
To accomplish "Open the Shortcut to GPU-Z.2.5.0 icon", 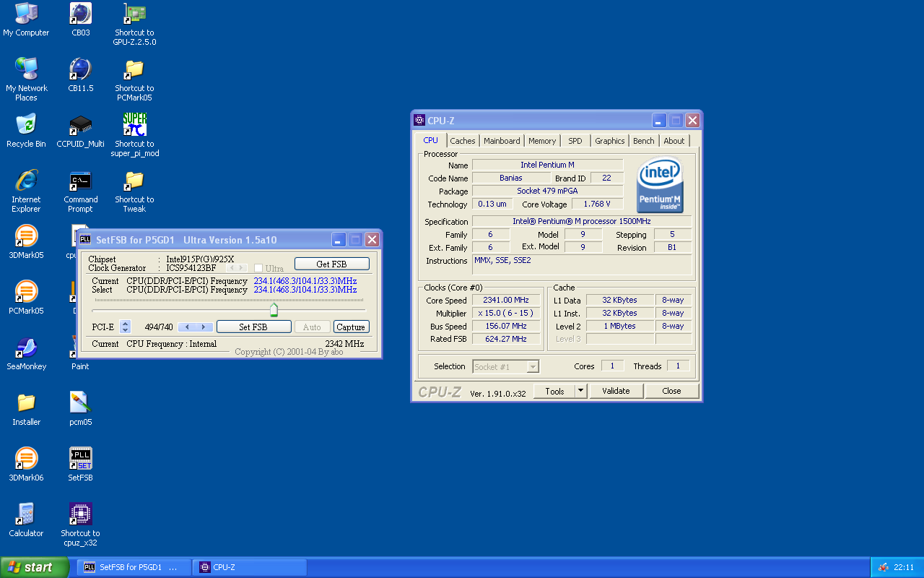I will coord(134,24).
